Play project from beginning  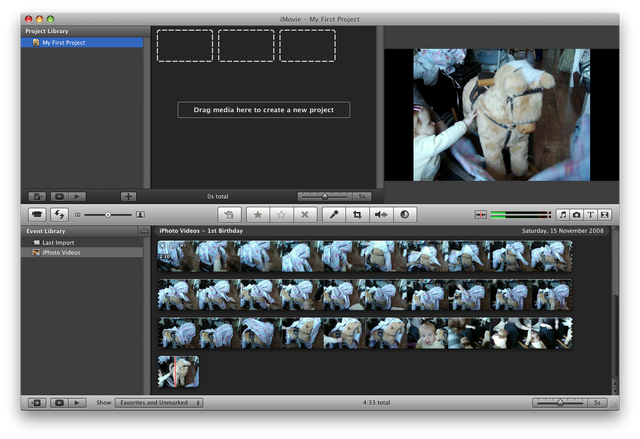[x=77, y=197]
